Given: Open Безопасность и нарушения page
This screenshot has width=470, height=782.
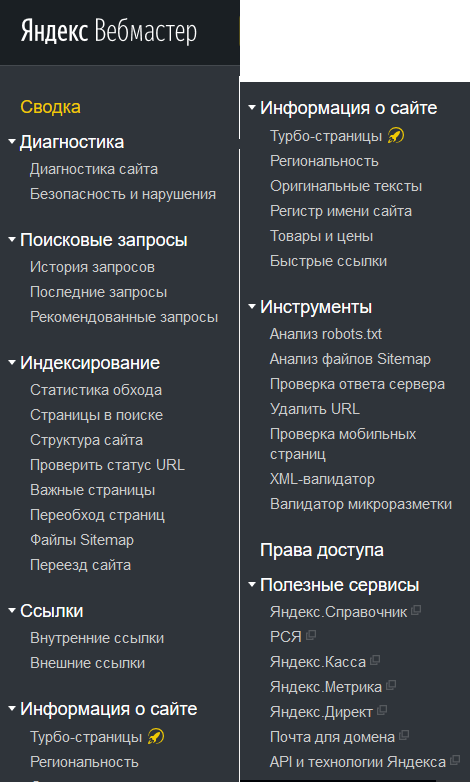Looking at the screenshot, I should point(123,194).
